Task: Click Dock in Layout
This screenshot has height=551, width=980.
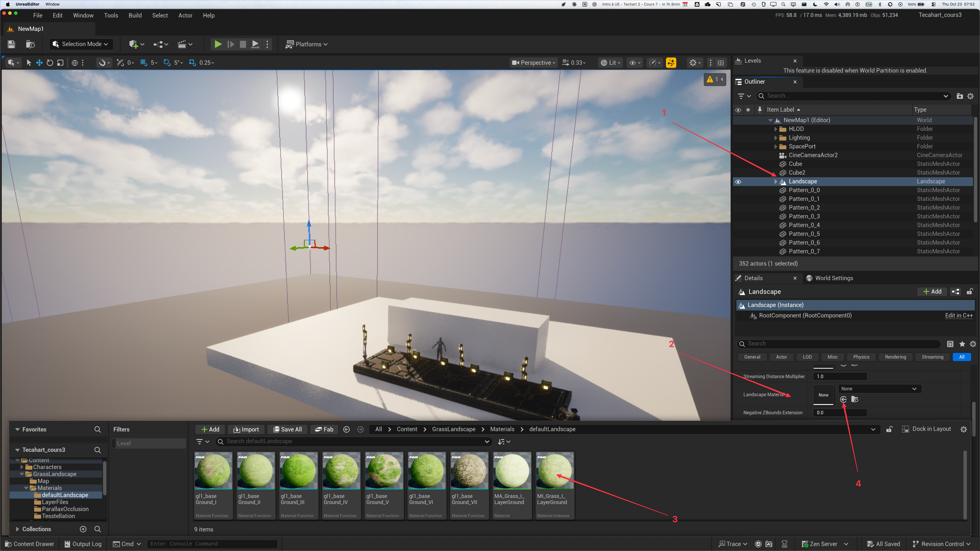Action: pyautogui.click(x=927, y=429)
